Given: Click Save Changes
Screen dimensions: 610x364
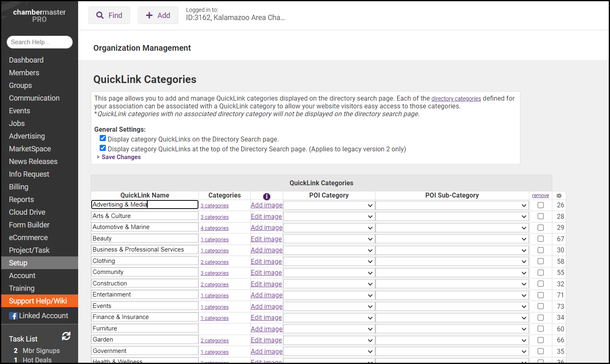Looking at the screenshot, I should (x=121, y=157).
